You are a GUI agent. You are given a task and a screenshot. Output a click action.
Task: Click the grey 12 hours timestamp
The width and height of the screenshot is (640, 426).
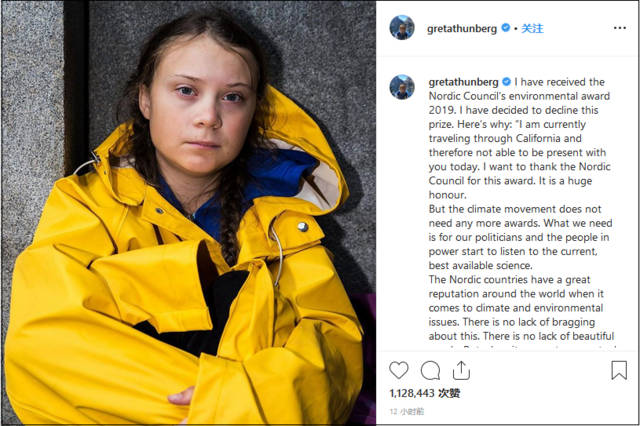(407, 411)
